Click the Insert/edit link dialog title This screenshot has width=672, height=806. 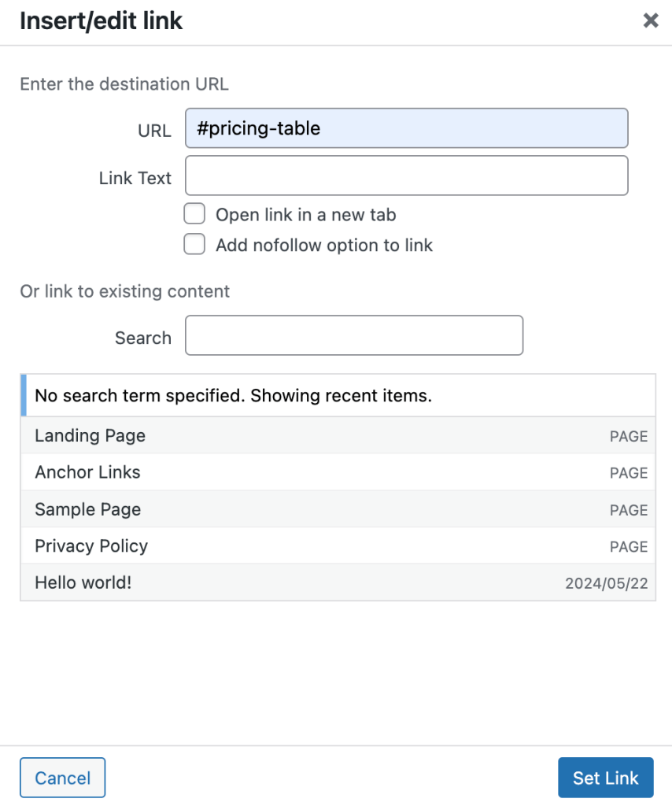pyautogui.click(x=101, y=21)
